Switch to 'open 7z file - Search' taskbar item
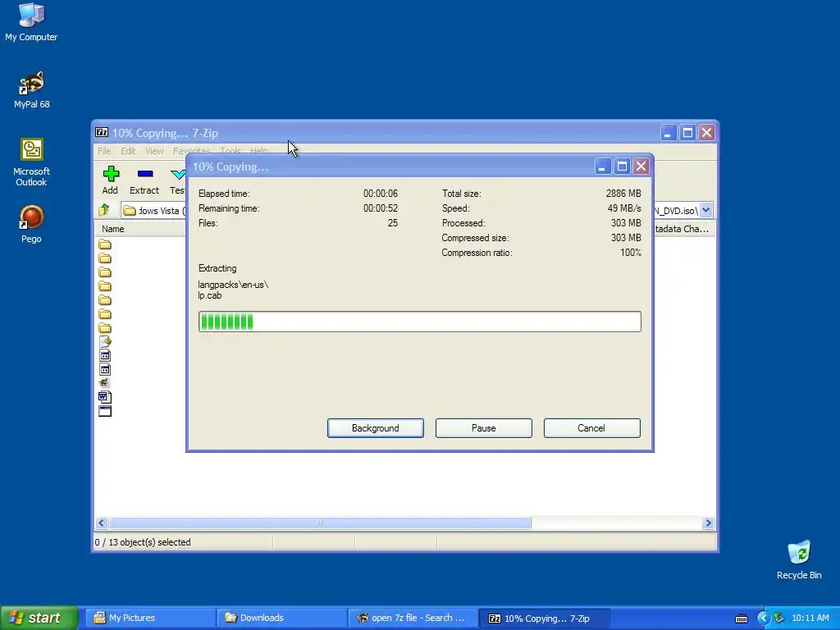This screenshot has height=630, width=840. pos(413,619)
